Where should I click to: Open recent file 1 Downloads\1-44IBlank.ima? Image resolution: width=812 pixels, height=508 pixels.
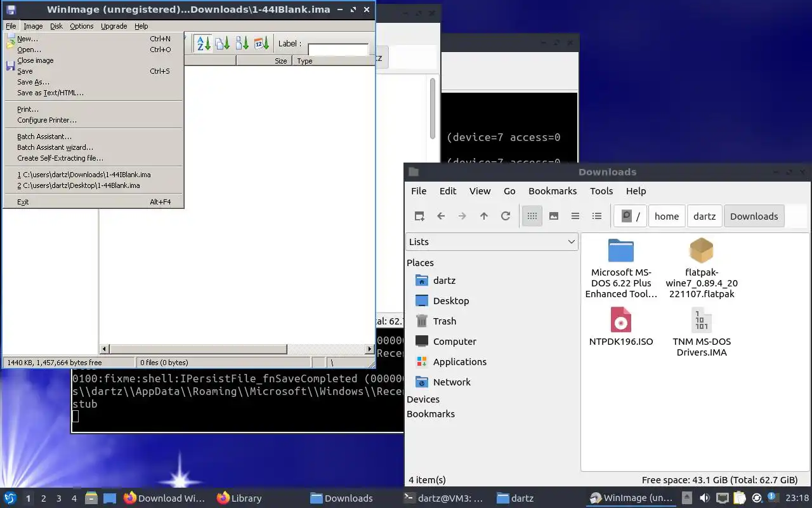[93, 175]
